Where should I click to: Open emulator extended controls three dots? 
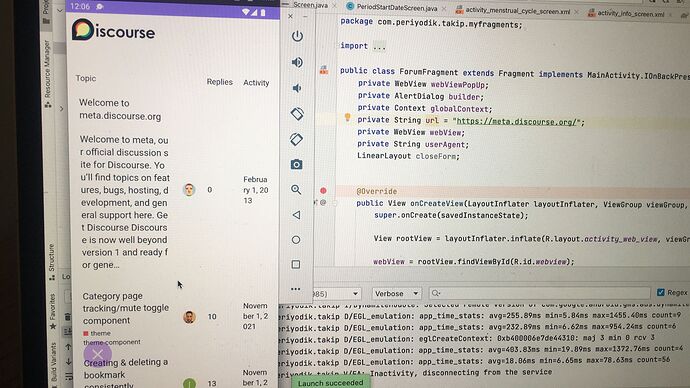tap(296, 289)
